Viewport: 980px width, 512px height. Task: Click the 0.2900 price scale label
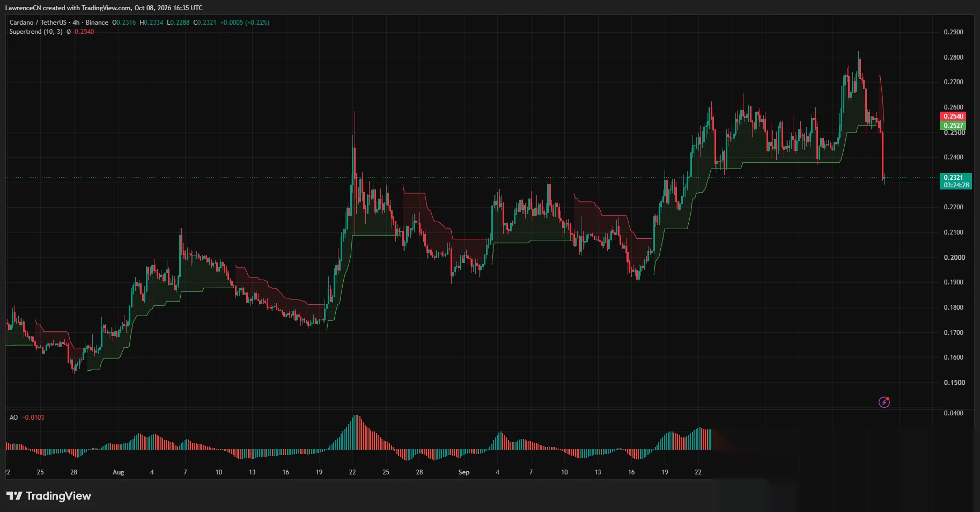click(x=953, y=32)
